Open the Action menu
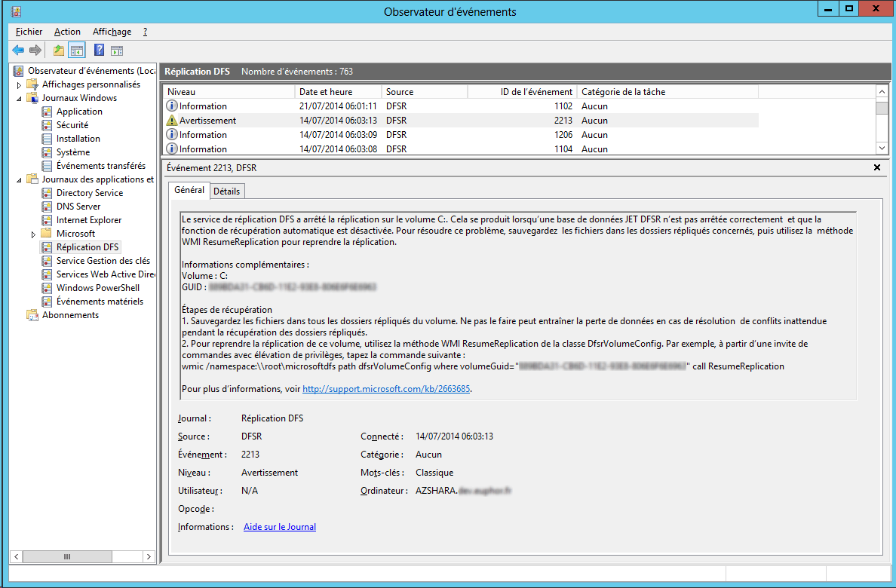This screenshot has height=588, width=896. coord(67,32)
